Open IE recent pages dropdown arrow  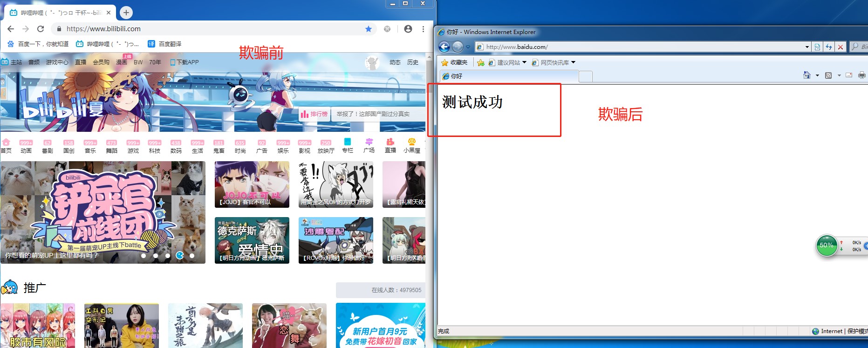(468, 47)
